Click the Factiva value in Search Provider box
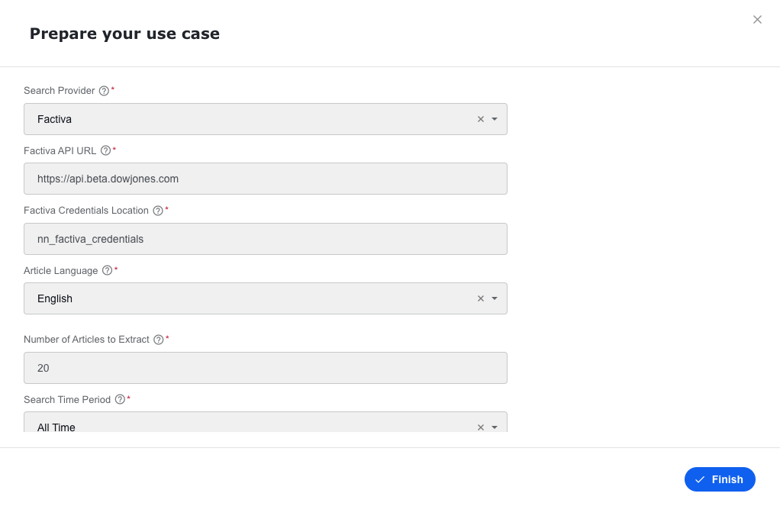The width and height of the screenshot is (780, 532). click(x=54, y=119)
